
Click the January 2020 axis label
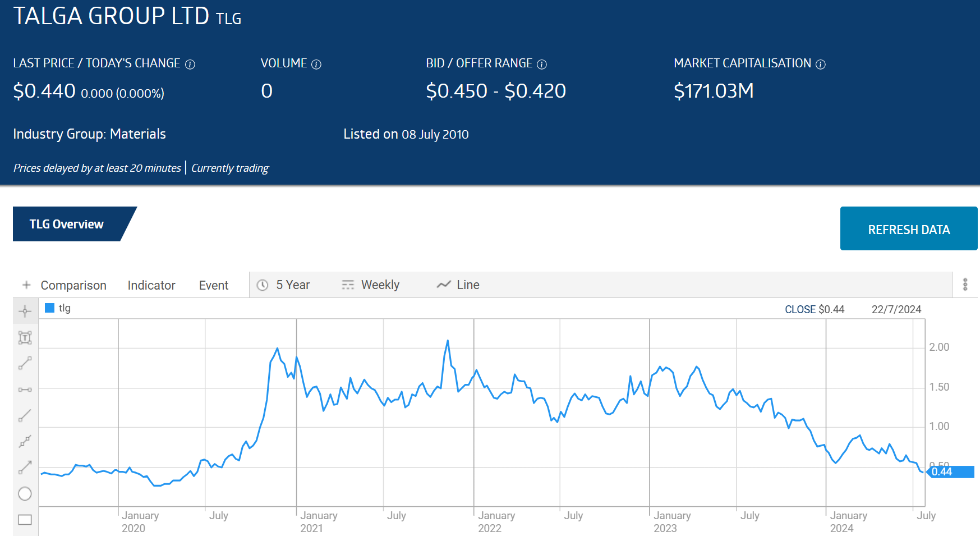point(140,521)
